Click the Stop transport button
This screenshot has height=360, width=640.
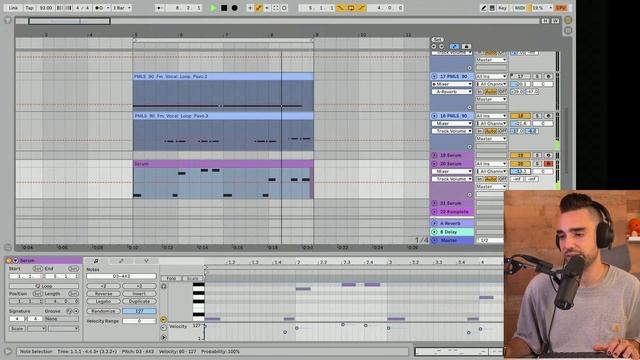pos(224,8)
